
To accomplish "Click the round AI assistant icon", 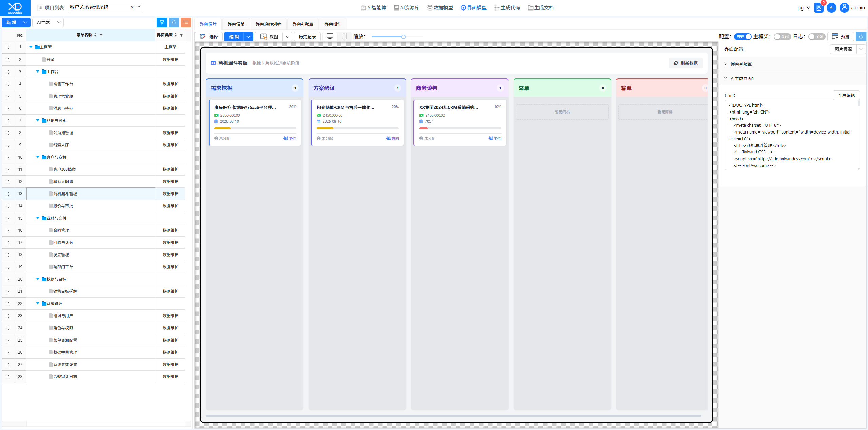I will [831, 7].
